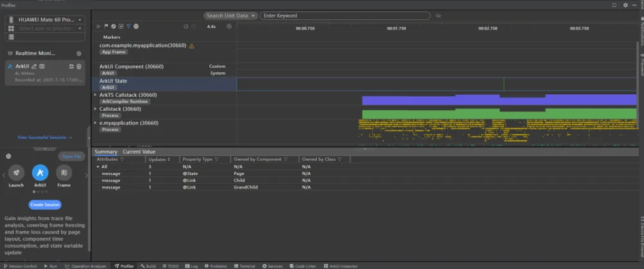644x269 pixels.
Task: Filter the Property Type column
Action: point(216,159)
